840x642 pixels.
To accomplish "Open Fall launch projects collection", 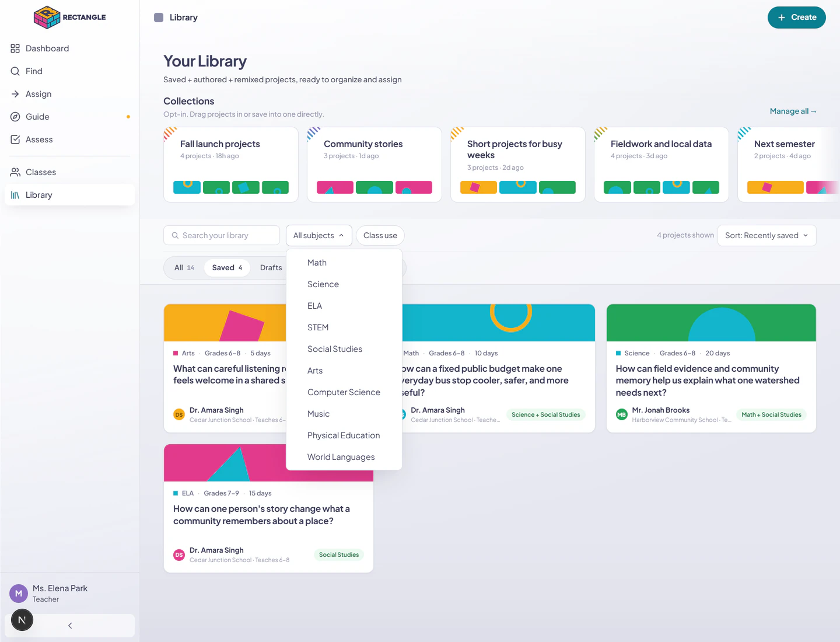I will pyautogui.click(x=231, y=165).
